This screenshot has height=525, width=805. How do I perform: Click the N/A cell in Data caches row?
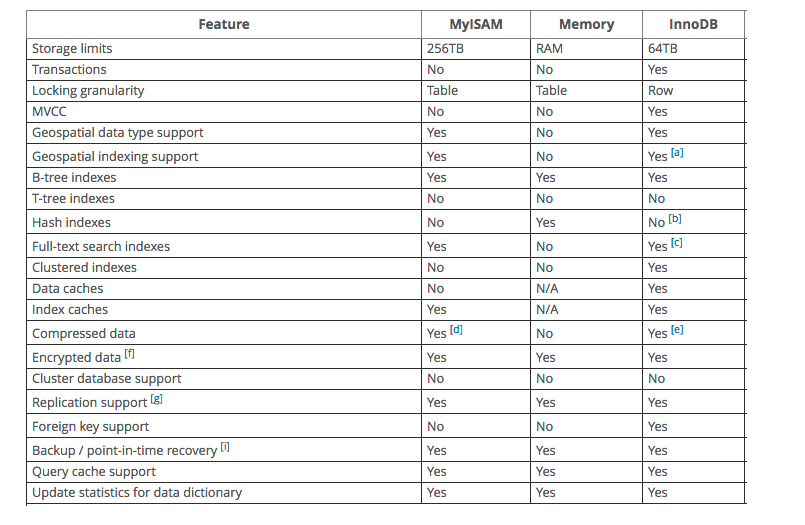[x=547, y=288]
